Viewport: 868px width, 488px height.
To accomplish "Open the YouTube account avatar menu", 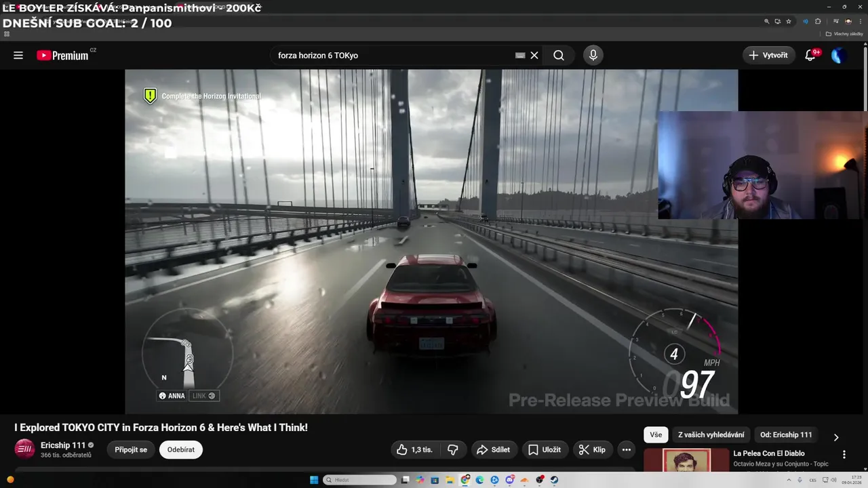I will [x=839, y=56].
